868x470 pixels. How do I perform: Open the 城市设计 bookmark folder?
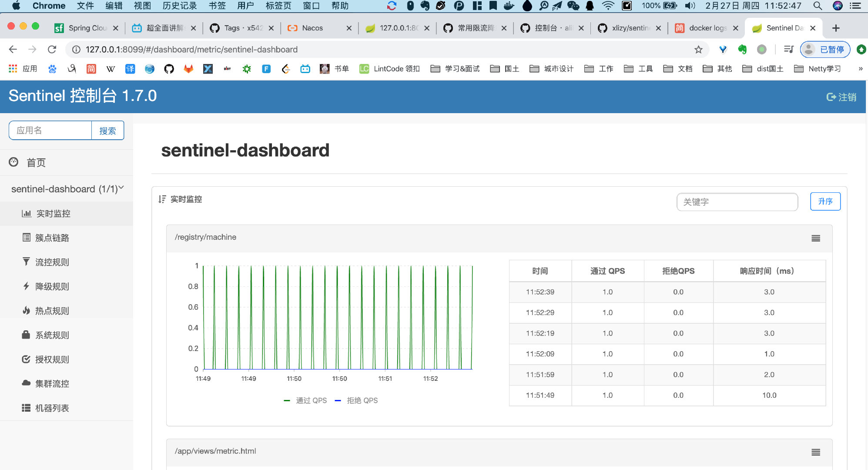coord(552,69)
